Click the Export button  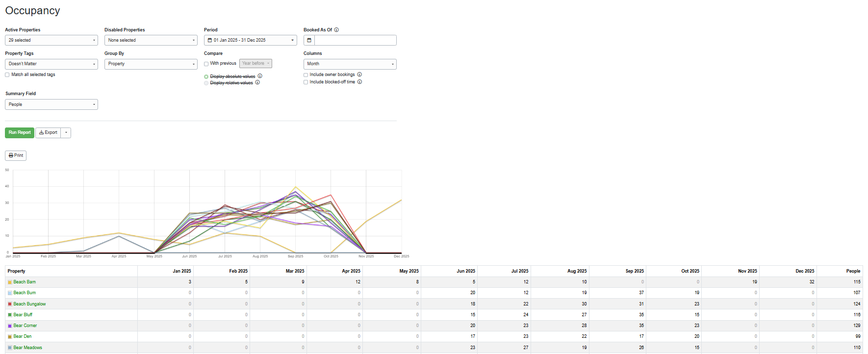click(x=48, y=132)
